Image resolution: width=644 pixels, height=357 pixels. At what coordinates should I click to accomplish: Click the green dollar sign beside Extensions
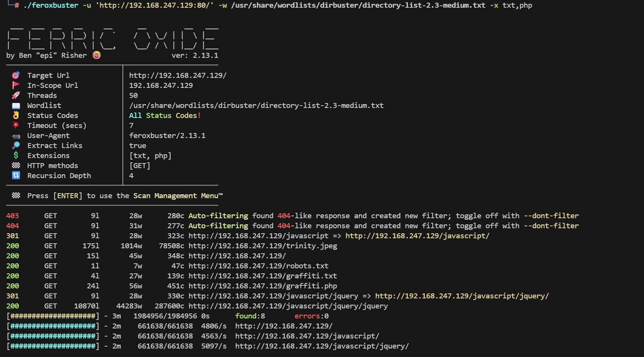point(16,155)
